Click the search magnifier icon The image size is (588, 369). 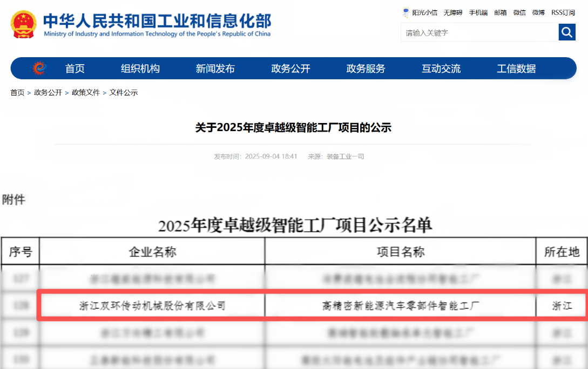click(567, 32)
